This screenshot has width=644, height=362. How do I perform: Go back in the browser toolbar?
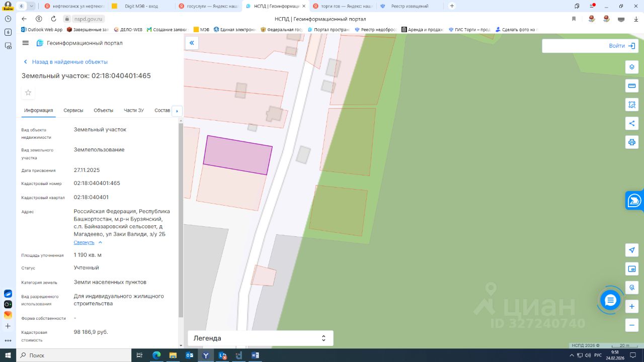[x=24, y=19]
